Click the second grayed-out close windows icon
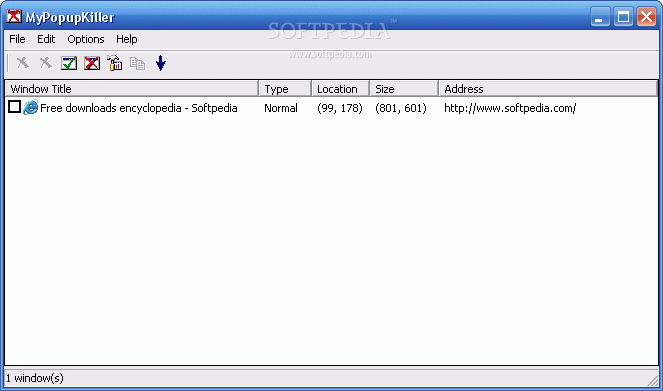This screenshot has height=391, width=663. point(46,63)
